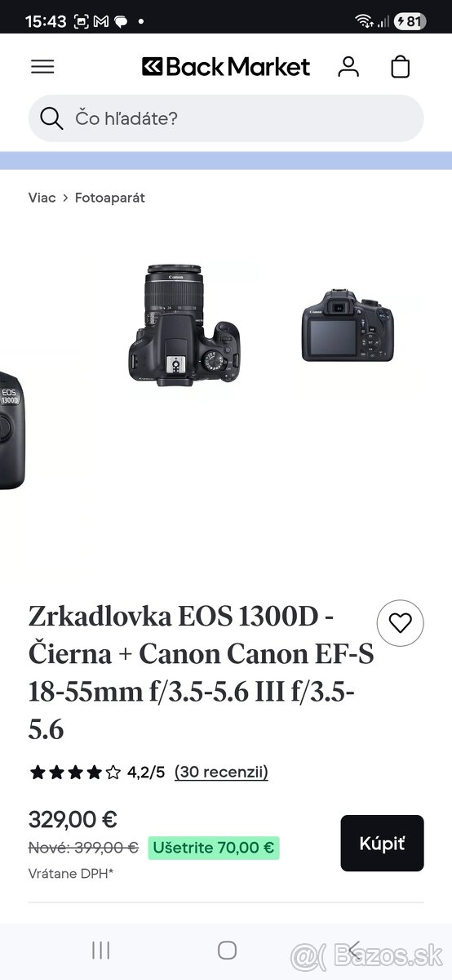
Task: Focus the 'Čo hľadáte?' search field
Action: click(x=226, y=118)
